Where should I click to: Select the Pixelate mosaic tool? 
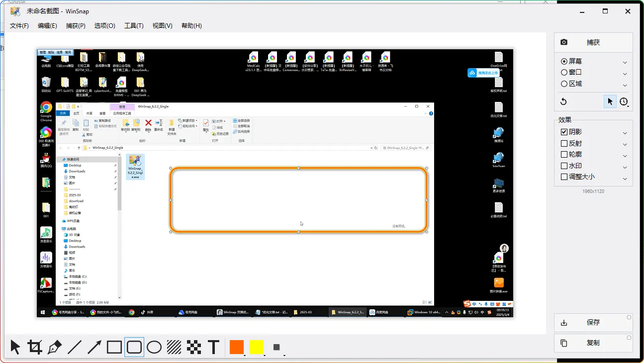194,347
